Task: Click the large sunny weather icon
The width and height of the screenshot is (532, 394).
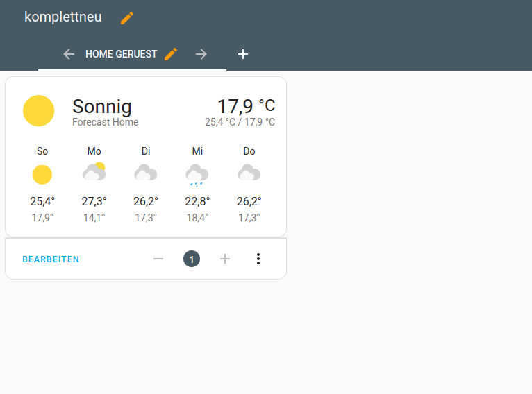Action: 39,111
